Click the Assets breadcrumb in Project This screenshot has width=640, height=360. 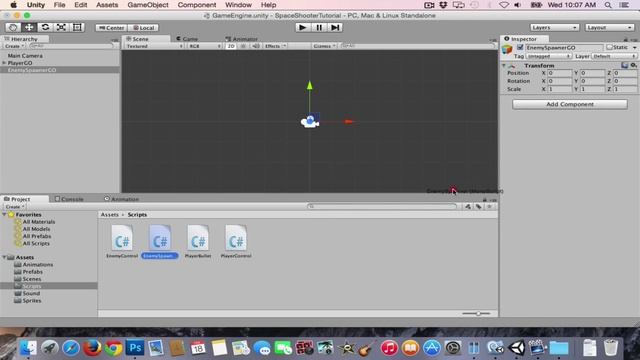(109, 215)
